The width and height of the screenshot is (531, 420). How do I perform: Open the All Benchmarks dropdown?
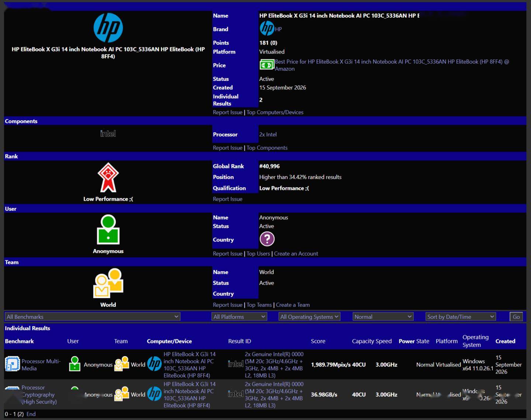click(x=92, y=316)
